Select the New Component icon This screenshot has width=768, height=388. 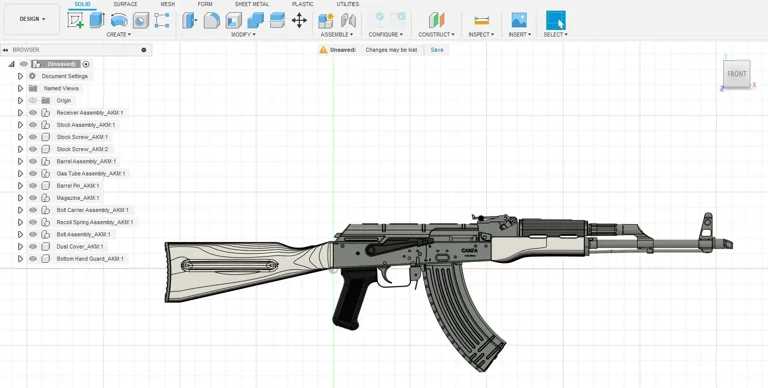(x=326, y=20)
